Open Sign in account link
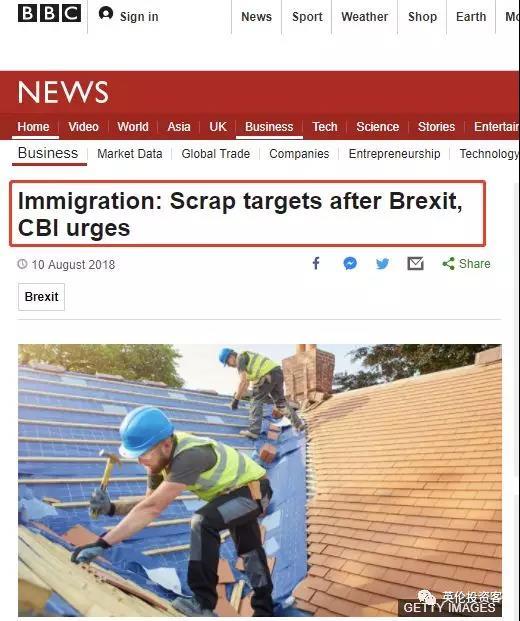This screenshot has width=520, height=621. tap(128, 16)
